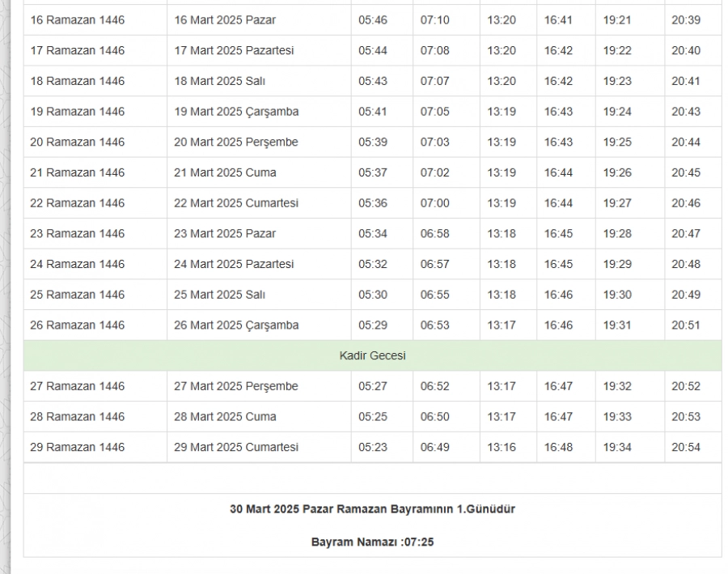The image size is (728, 574).
Task: Select the 20 Ramazan 1446 cell
Action: [78, 142]
